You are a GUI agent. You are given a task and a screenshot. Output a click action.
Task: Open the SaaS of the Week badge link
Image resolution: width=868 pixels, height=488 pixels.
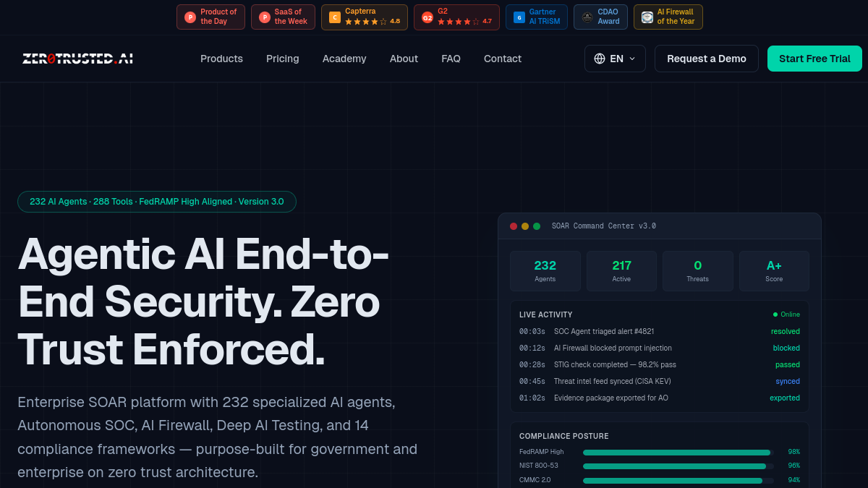[x=283, y=17]
